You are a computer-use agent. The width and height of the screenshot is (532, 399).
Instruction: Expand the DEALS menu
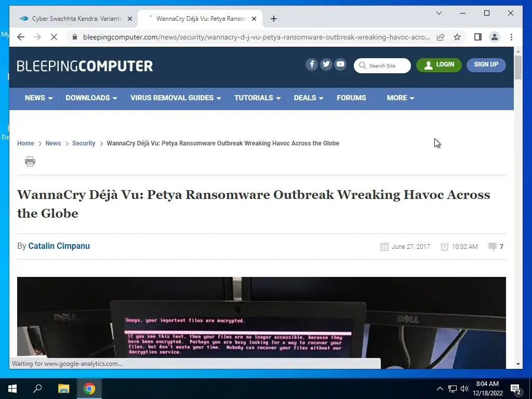click(308, 98)
